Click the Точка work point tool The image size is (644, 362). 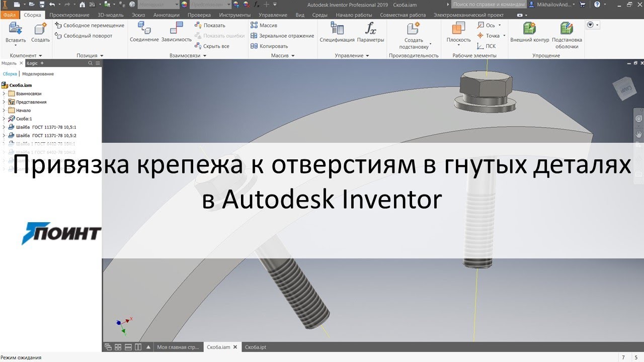[488, 36]
